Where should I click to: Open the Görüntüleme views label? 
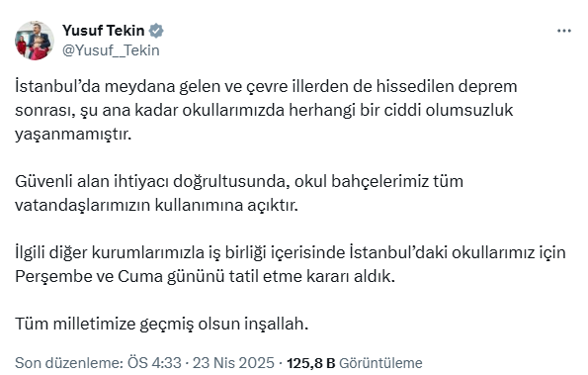pyautogui.click(x=380, y=363)
